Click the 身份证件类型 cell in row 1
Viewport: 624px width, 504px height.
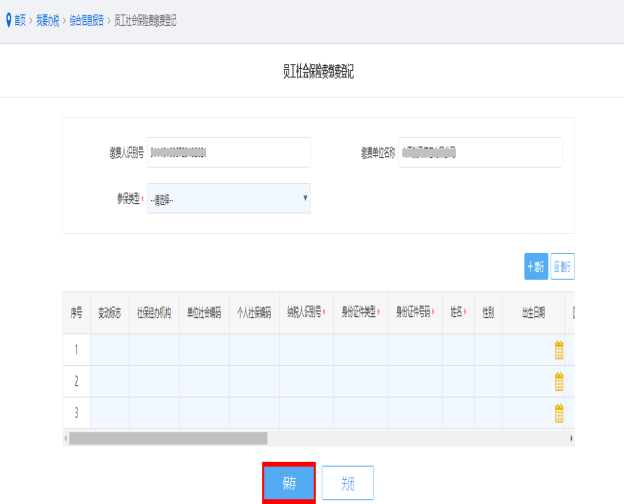point(359,350)
